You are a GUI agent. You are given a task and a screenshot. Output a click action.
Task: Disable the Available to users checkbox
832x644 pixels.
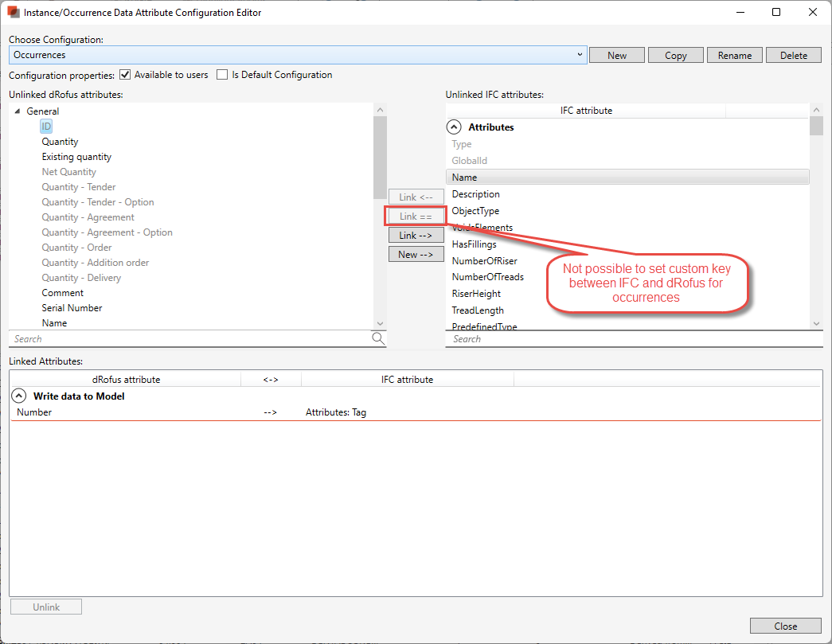(125, 75)
